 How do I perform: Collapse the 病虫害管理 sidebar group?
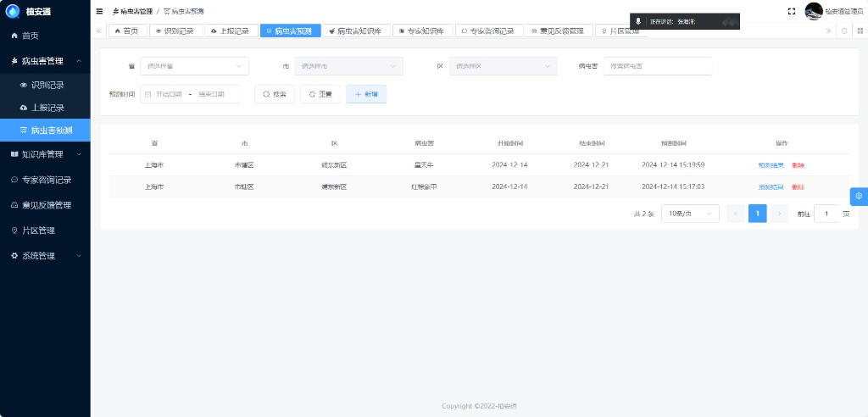click(45, 61)
